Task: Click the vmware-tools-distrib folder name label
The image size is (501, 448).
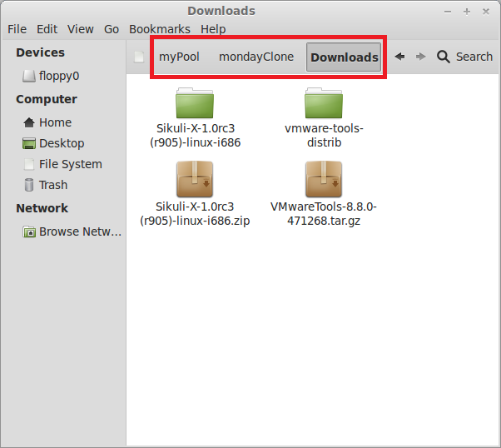Action: (324, 135)
